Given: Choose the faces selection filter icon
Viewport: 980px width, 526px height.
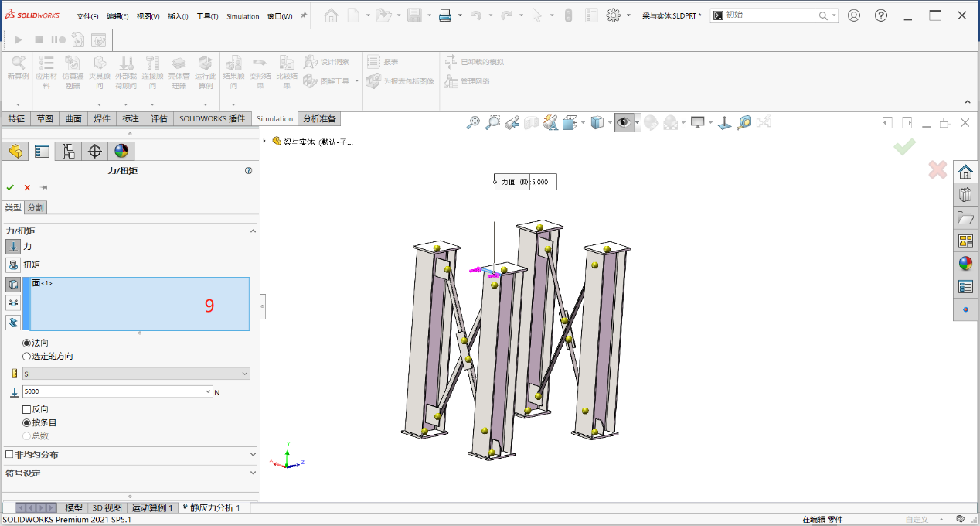Looking at the screenshot, I should pyautogui.click(x=13, y=285).
